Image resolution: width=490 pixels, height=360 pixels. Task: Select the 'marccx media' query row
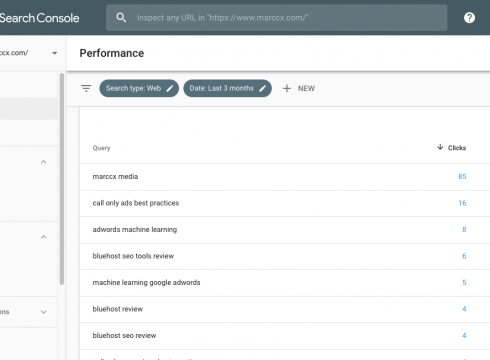point(285,177)
